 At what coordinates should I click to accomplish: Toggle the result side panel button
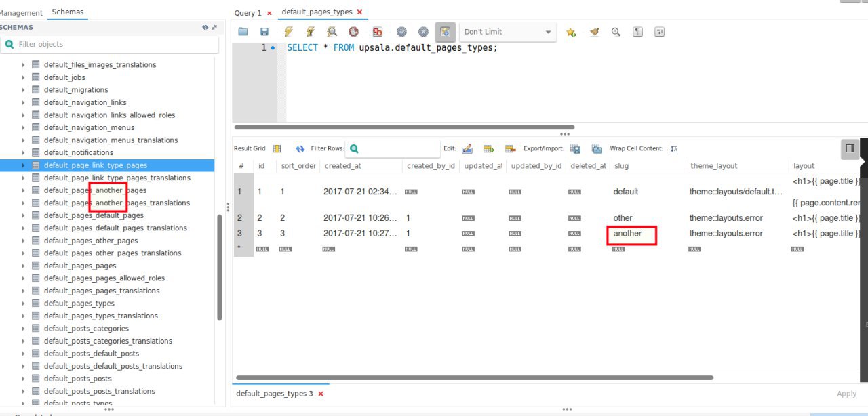coord(850,149)
